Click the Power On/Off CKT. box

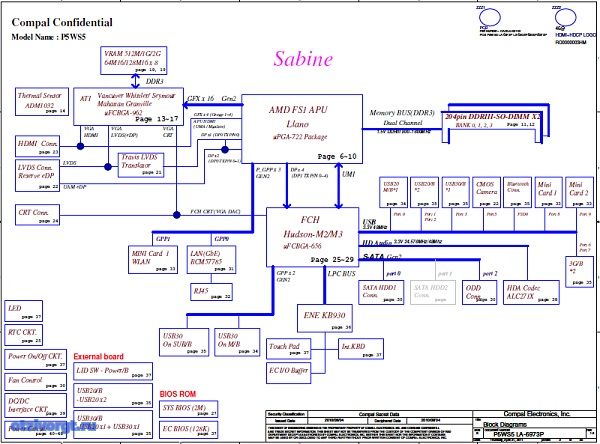(x=36, y=359)
